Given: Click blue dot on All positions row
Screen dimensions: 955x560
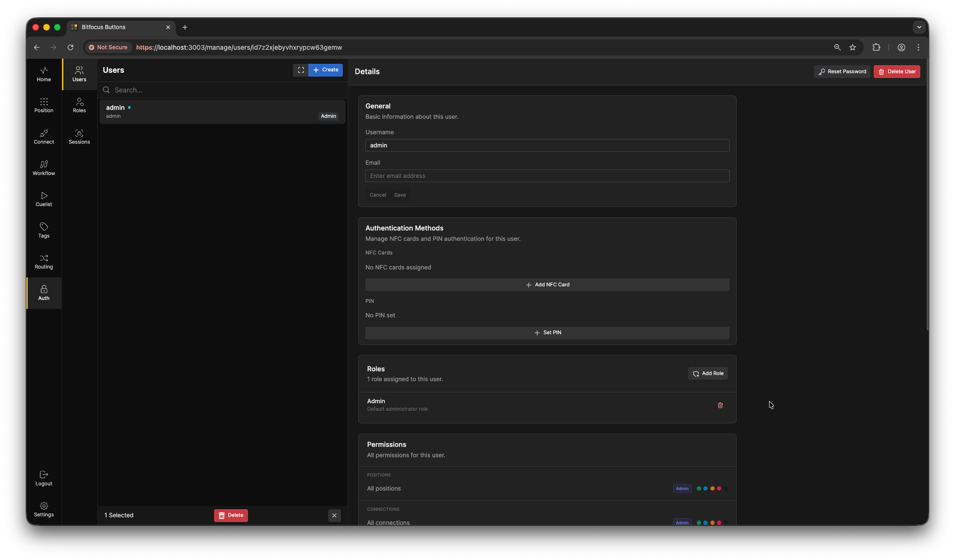Looking at the screenshot, I should 705,489.
